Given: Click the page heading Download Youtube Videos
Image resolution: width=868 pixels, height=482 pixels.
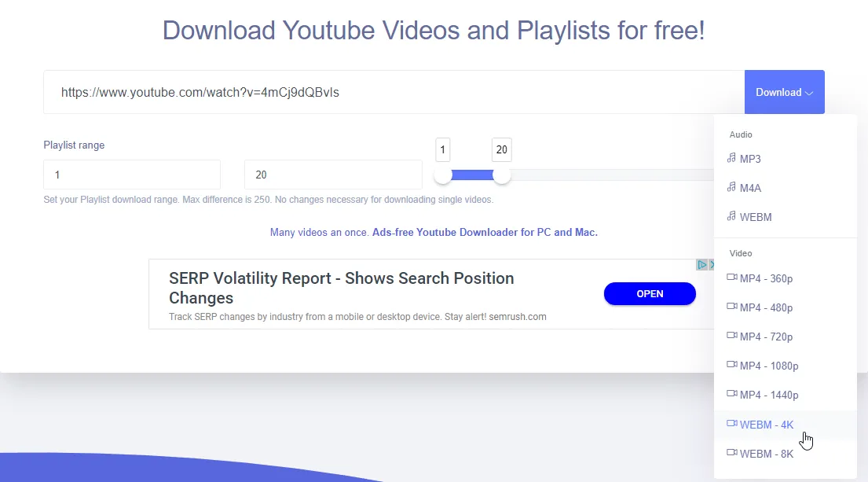Looking at the screenshot, I should (x=434, y=30).
